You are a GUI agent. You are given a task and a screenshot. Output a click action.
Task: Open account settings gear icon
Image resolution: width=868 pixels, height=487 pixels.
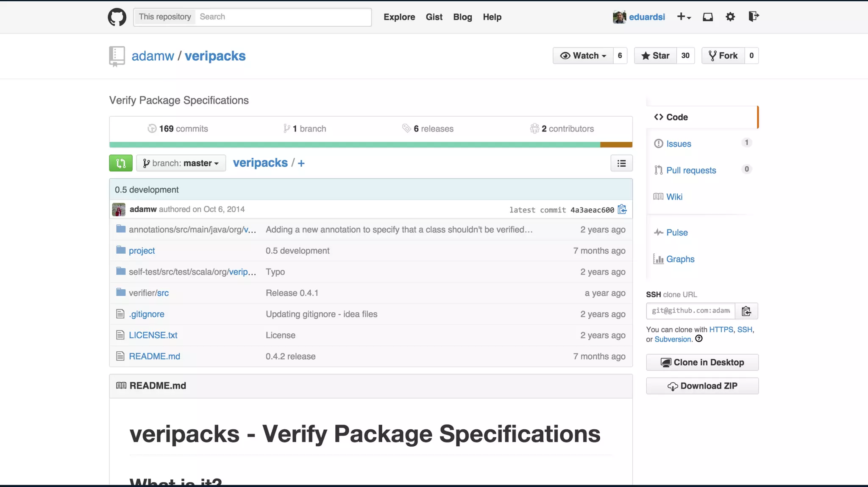click(730, 17)
